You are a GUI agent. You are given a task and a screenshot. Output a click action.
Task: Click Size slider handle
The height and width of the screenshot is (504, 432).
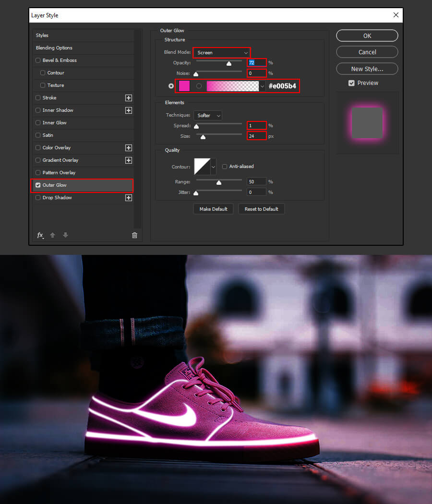203,137
